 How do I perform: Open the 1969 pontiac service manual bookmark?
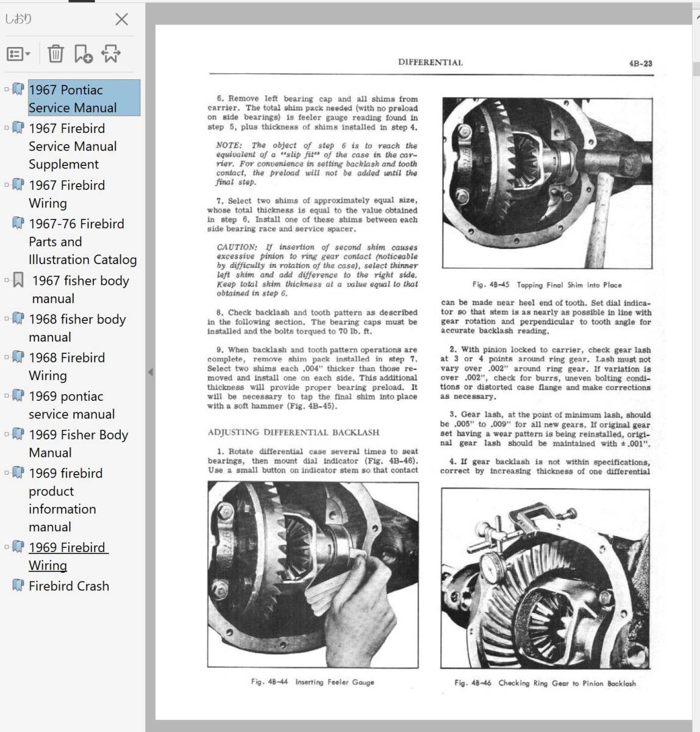point(71,405)
